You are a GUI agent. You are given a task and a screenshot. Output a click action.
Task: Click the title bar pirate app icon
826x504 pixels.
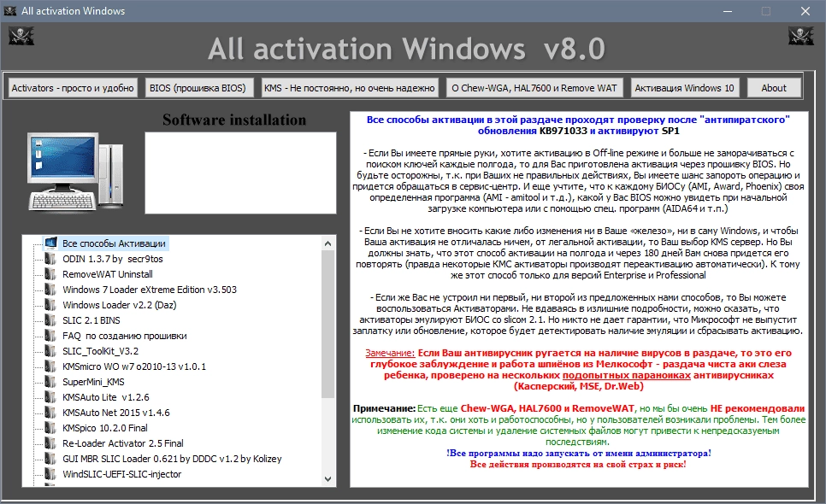point(10,11)
